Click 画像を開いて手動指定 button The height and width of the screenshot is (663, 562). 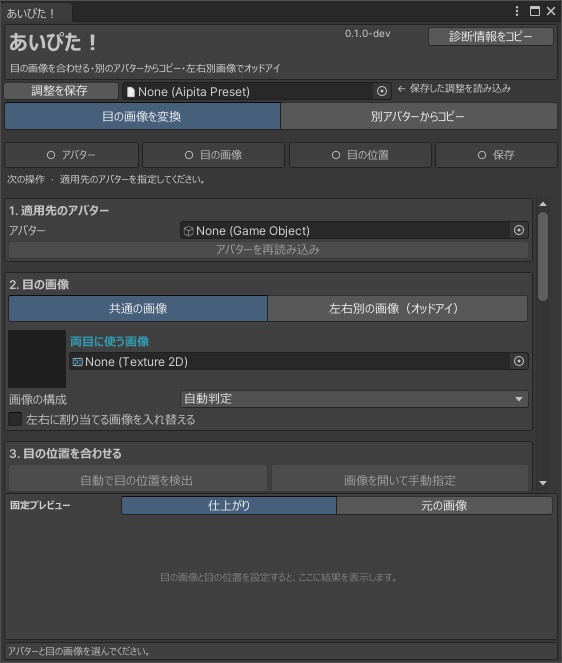(x=400, y=480)
